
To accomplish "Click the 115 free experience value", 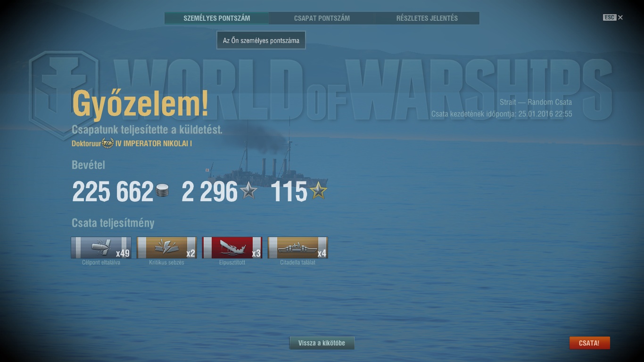I will pos(289,191).
